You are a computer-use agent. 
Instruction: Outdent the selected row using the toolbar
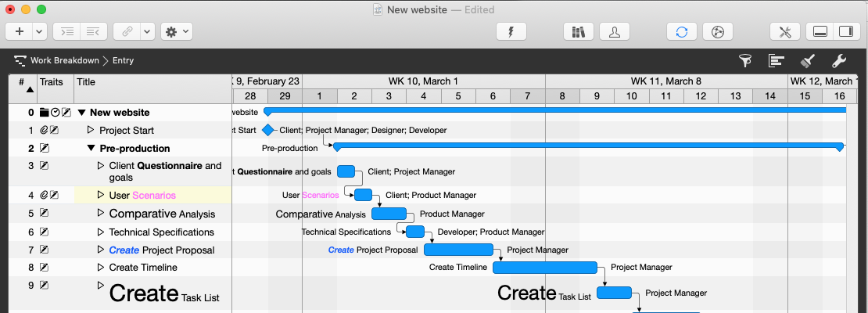tap(93, 31)
